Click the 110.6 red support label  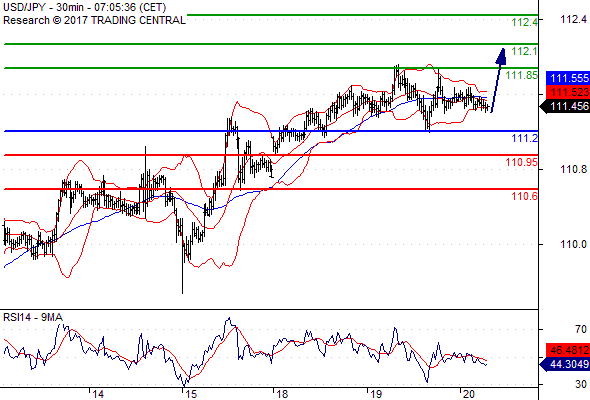(525, 196)
